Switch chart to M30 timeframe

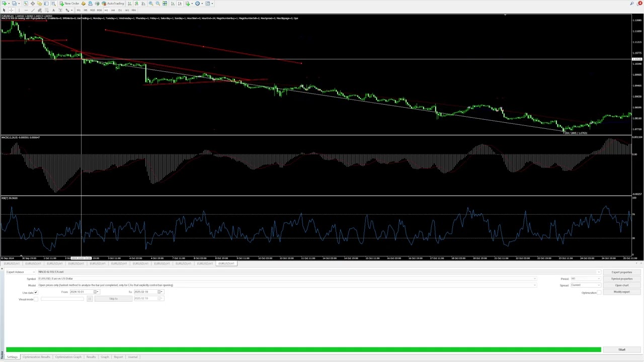tap(99, 10)
